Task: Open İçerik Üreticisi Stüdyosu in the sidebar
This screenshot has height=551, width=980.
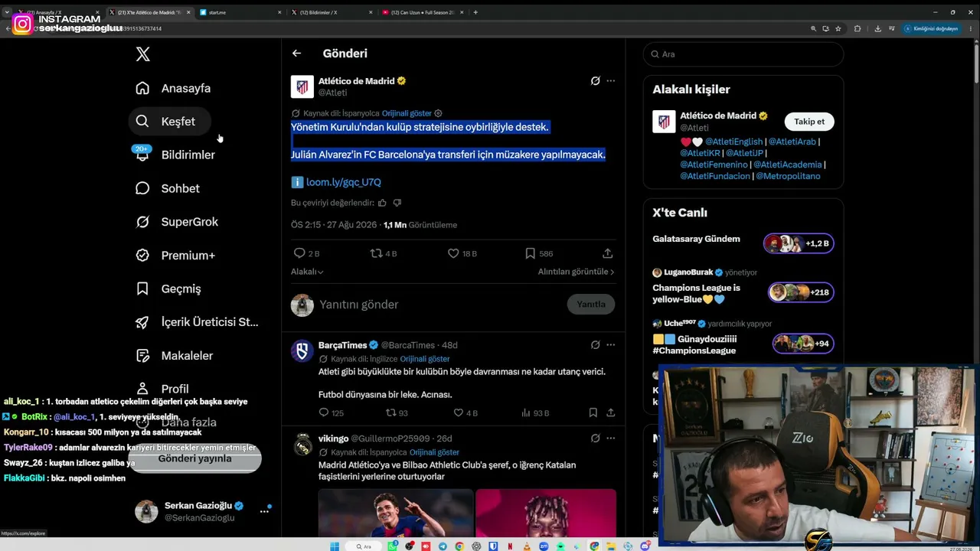Action: tap(198, 322)
